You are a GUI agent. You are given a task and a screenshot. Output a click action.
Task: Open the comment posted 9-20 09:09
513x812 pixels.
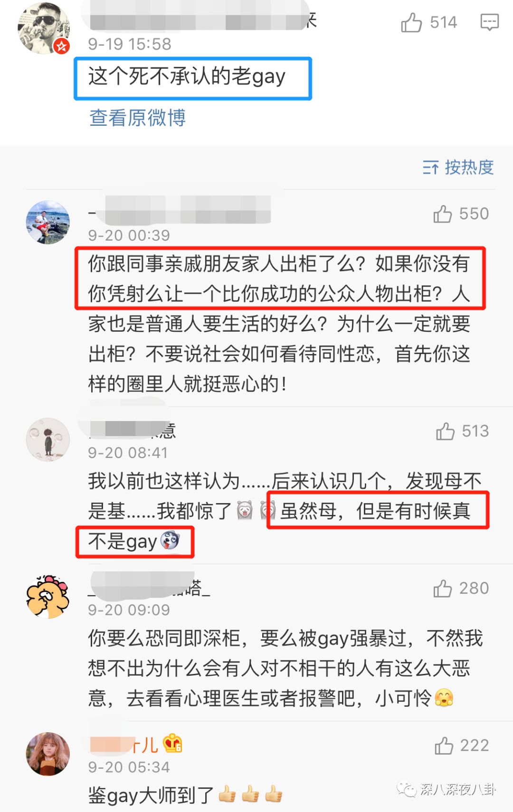point(285,668)
